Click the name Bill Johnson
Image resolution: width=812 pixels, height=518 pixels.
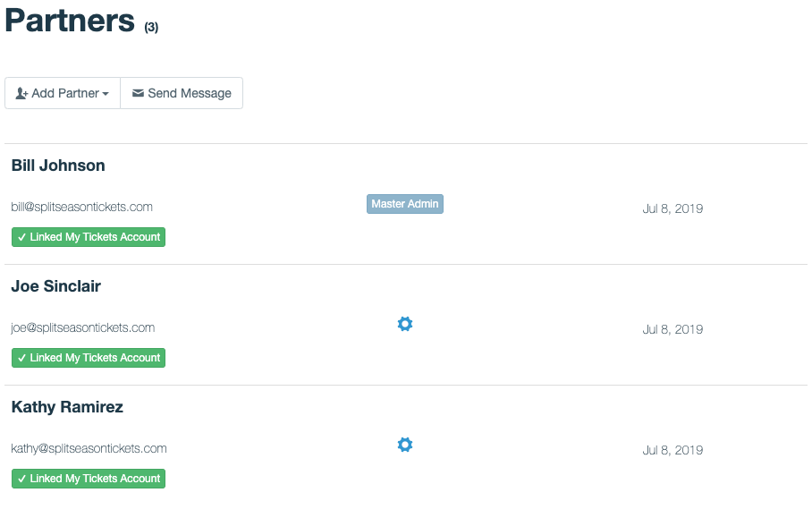[58, 166]
